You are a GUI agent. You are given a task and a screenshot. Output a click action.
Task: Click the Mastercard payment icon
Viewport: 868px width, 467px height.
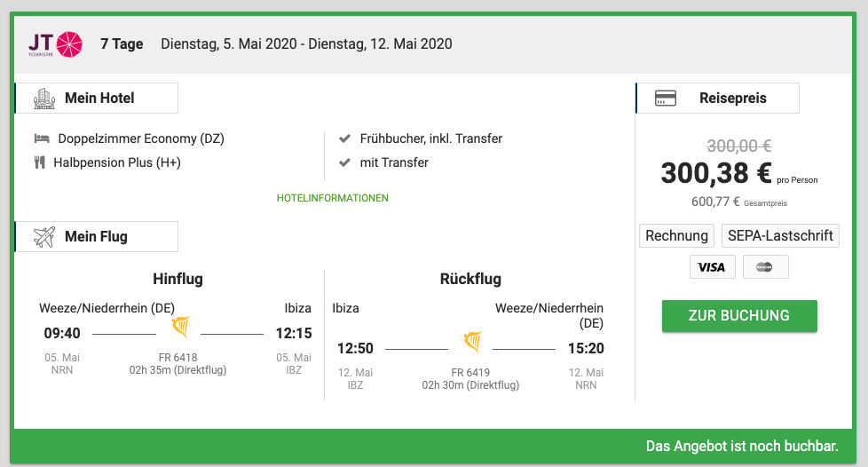[765, 266]
